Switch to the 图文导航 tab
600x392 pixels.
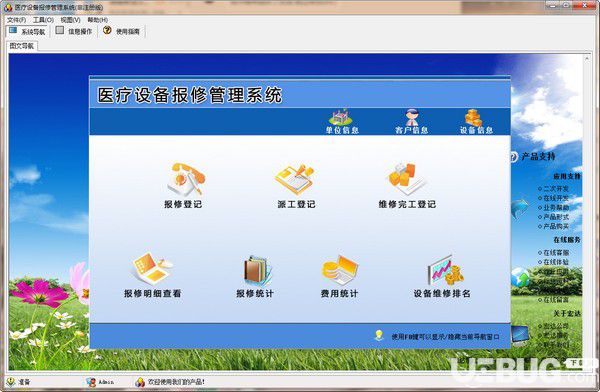(x=22, y=46)
